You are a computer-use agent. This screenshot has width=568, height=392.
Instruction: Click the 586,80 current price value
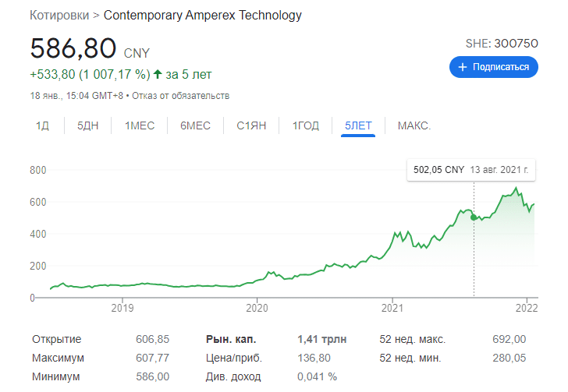coord(73,48)
